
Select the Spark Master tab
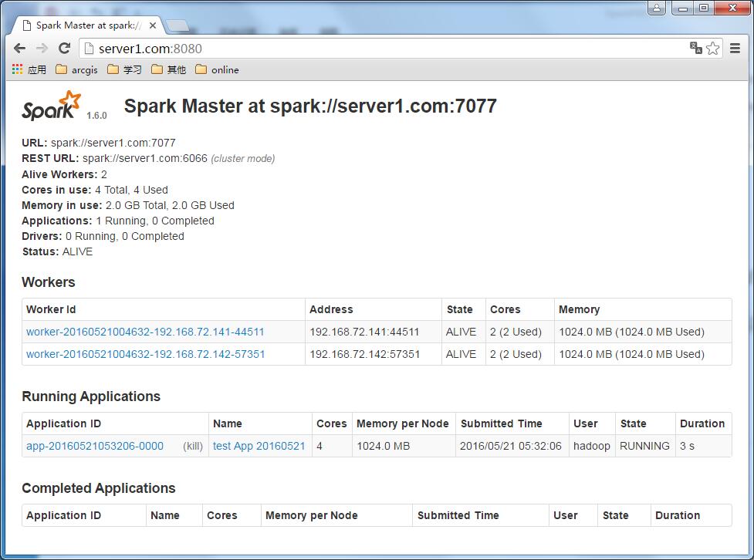(87, 25)
